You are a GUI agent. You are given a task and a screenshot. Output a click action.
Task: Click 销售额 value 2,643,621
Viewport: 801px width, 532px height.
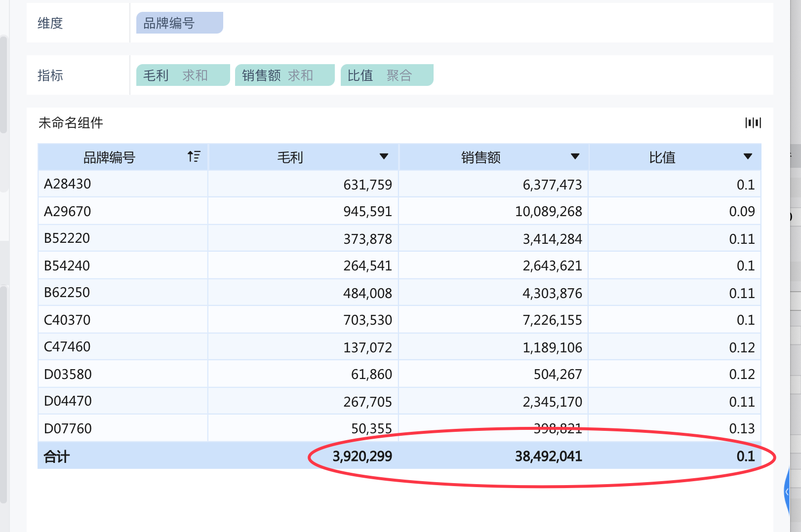[x=552, y=266]
